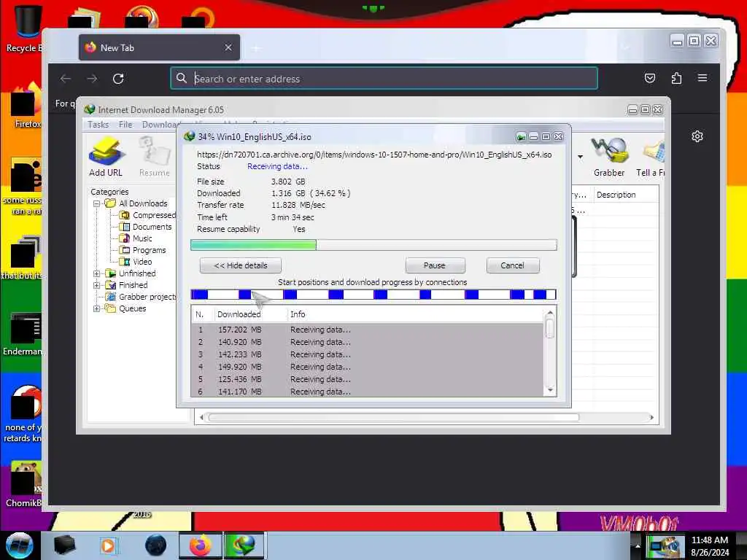Click the green tray icon in download dialog title bar
The image size is (747, 560).
521,137
